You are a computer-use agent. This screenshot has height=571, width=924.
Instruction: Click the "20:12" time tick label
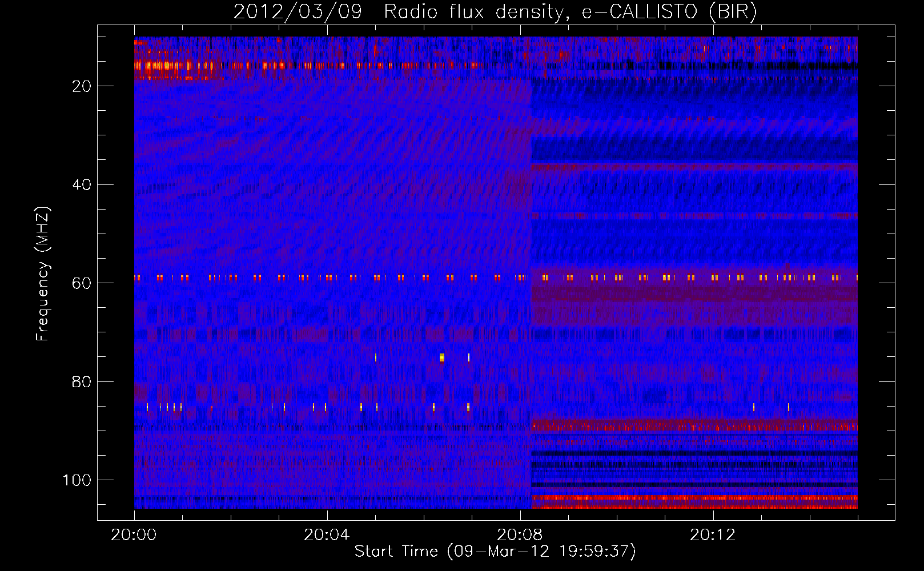tap(713, 535)
